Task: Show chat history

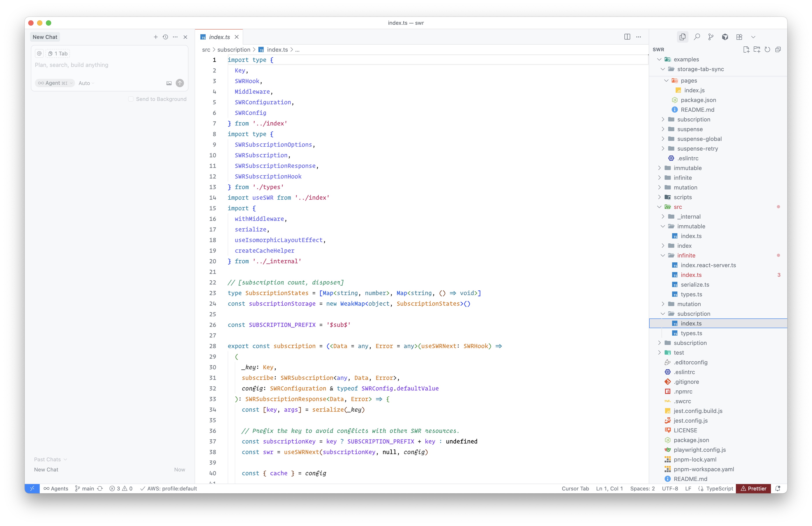Action: point(165,37)
